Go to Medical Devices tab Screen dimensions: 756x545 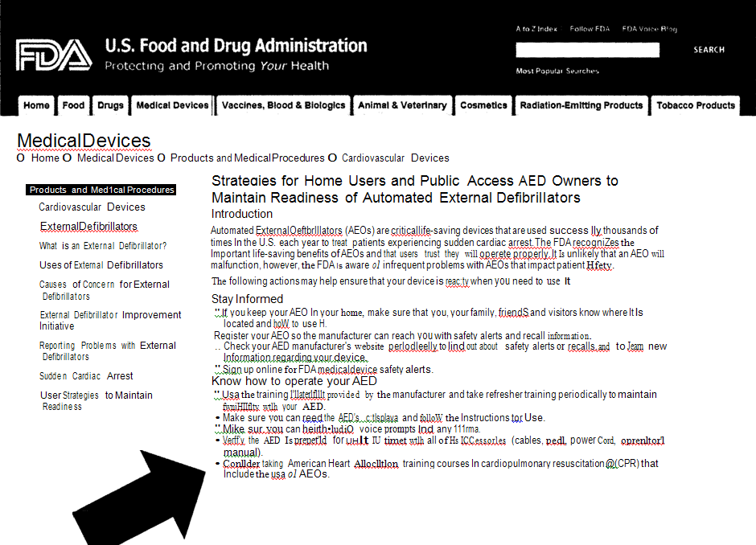pos(172,105)
